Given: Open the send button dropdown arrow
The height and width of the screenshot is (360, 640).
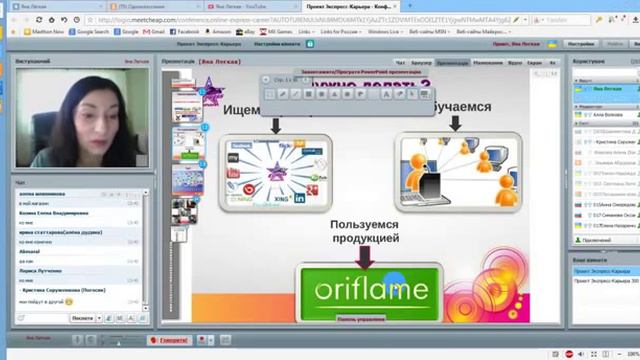Looking at the screenshot, I should coord(99,318).
